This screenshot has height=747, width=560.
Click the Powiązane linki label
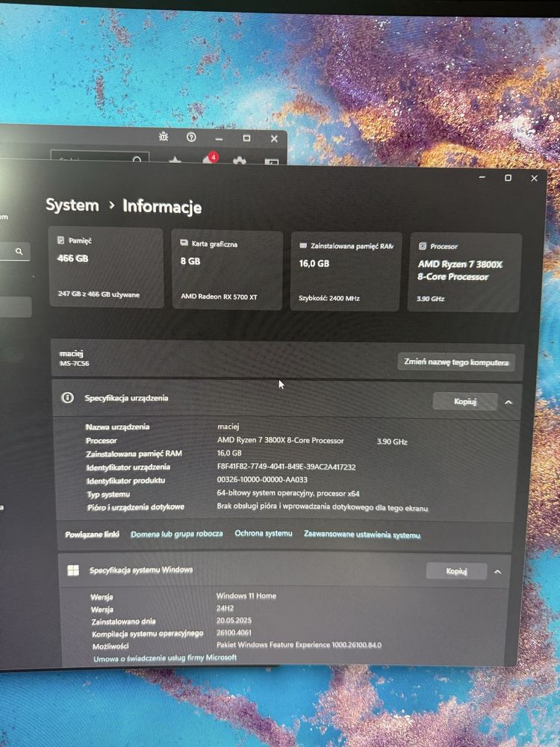(x=93, y=535)
